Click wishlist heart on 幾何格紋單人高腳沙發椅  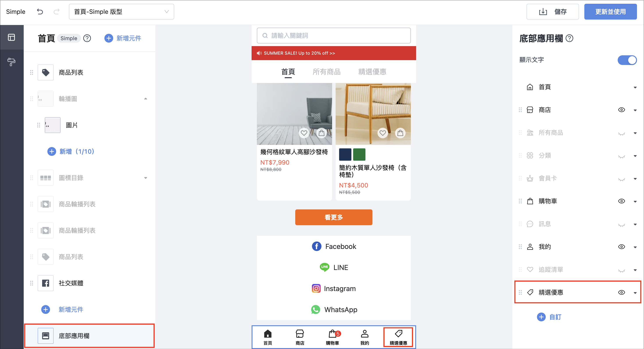click(304, 133)
